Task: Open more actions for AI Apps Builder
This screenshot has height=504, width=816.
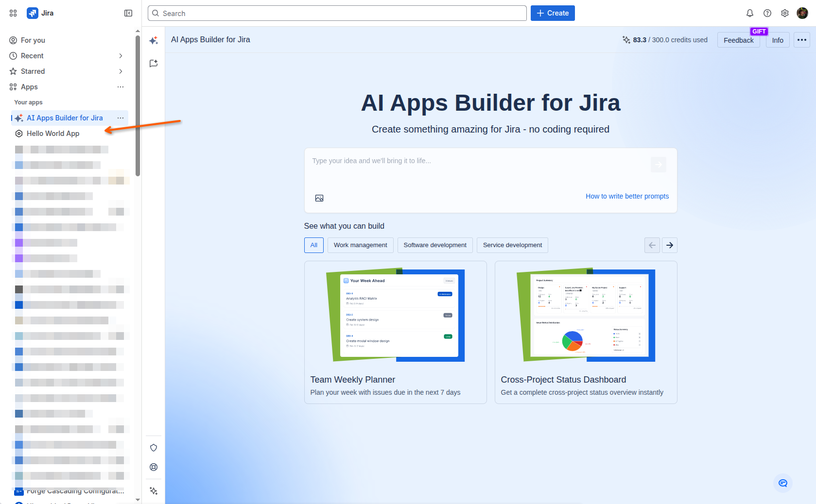Action: point(121,118)
